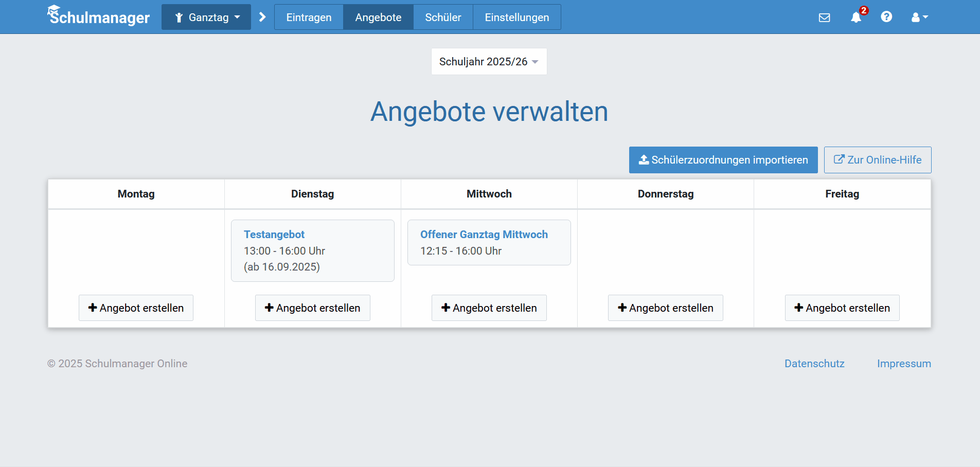Create an Angebot for Freitag
Image resolution: width=980 pixels, height=467 pixels.
coord(842,308)
